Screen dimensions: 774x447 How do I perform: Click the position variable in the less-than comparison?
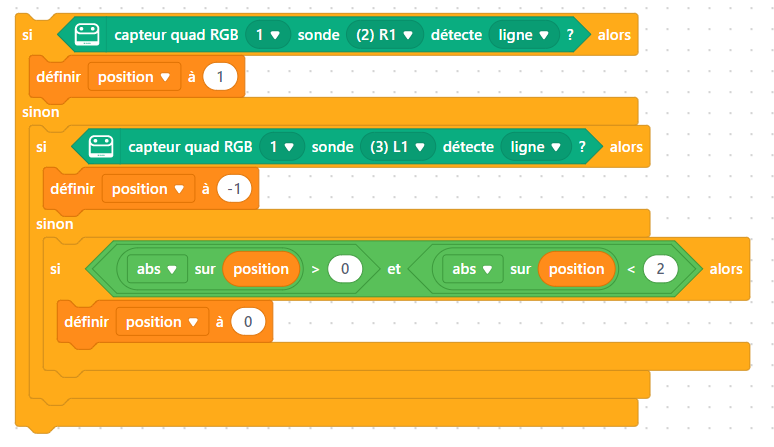(x=576, y=269)
